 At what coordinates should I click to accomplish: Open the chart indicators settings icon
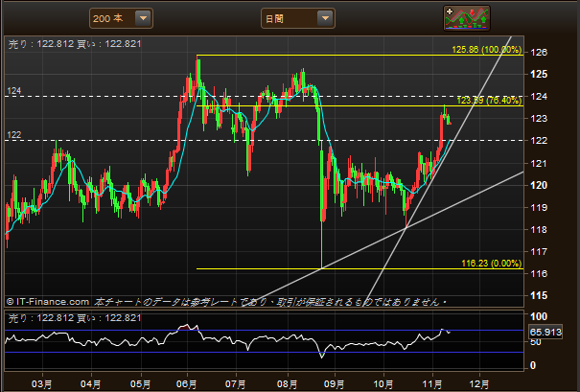point(467,18)
